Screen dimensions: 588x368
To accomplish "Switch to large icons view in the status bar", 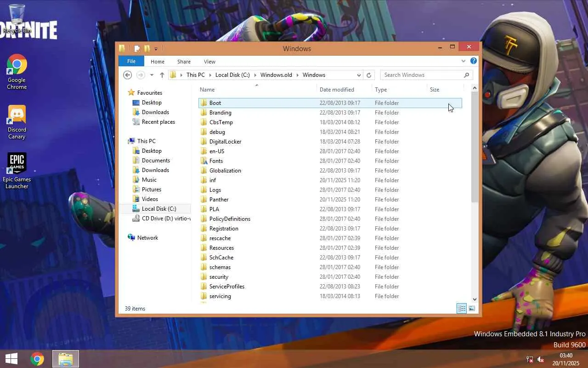I will (471, 308).
